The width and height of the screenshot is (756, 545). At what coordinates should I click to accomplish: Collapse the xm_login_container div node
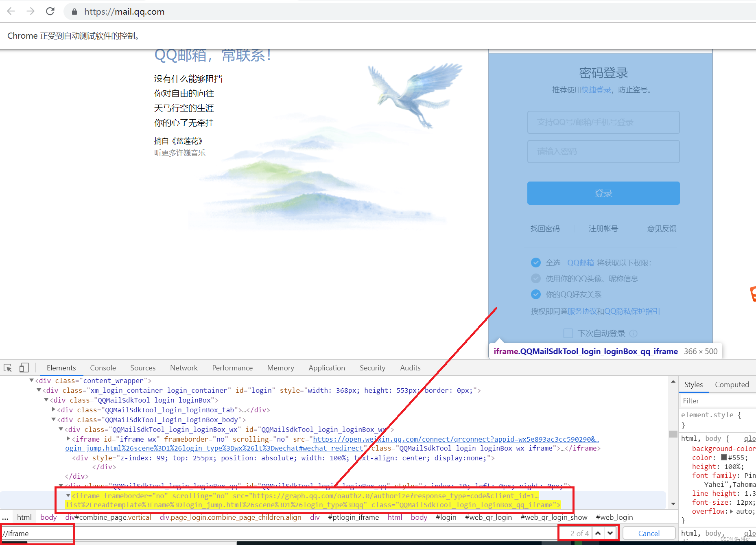point(39,390)
